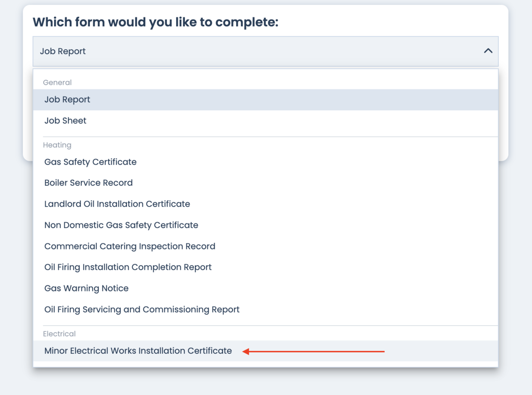Choose Minor Electrical Works Installation Certificate
This screenshot has height=395, width=532.
[138, 351]
